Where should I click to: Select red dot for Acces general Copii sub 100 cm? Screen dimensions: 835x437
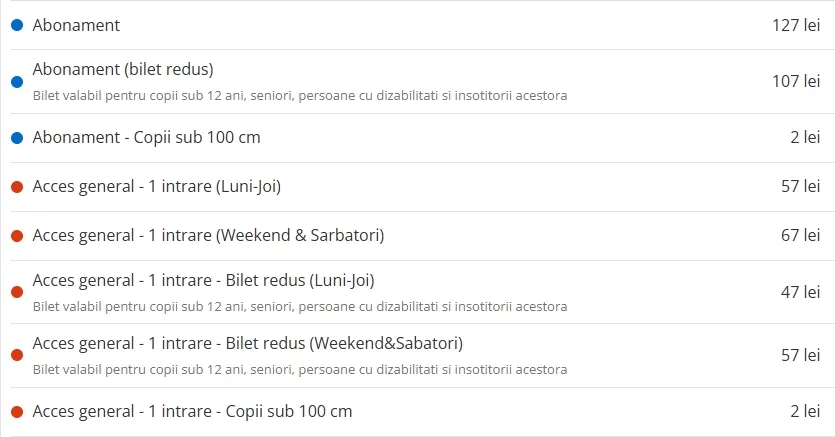pos(17,411)
